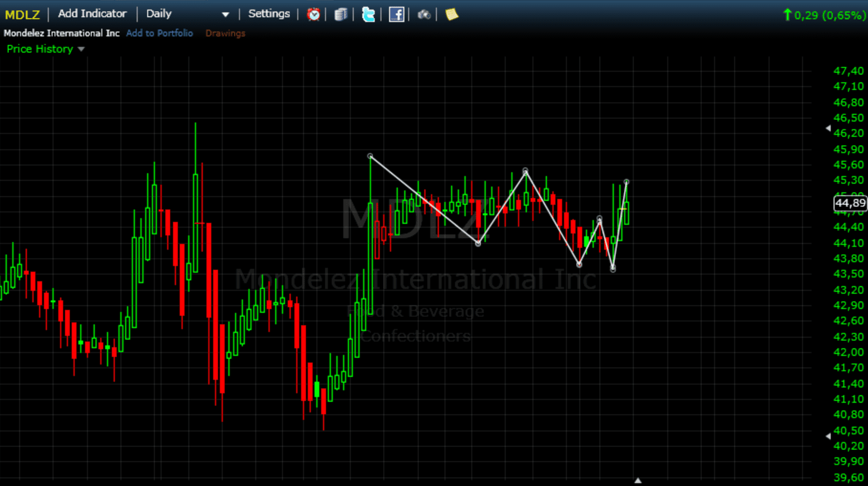Select the trendline's final endpoint anchor at right
Viewport: 868px width, 486px height.
627,182
